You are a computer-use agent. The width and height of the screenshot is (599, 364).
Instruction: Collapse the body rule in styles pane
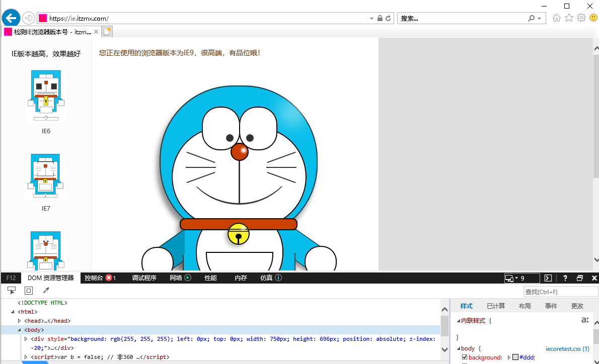point(459,348)
